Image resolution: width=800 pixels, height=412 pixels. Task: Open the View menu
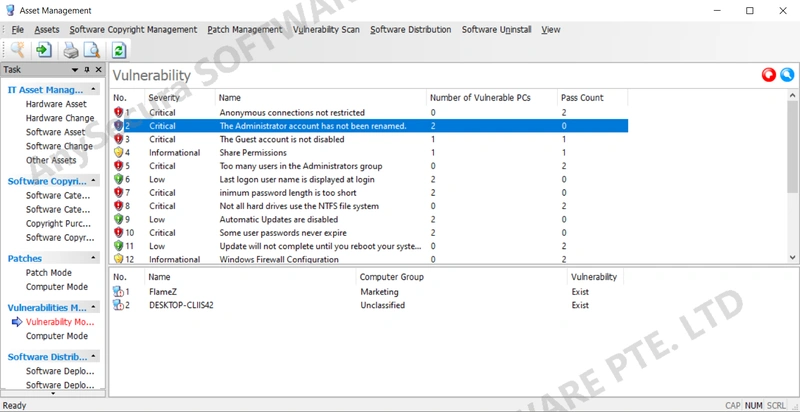tap(551, 30)
